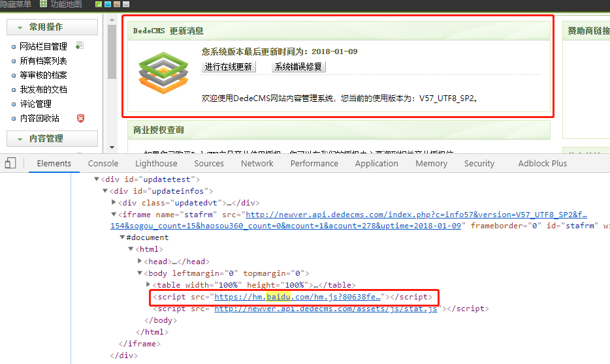The width and height of the screenshot is (610, 364).
Task: Select the closing </html> tag line
Action: (152, 332)
